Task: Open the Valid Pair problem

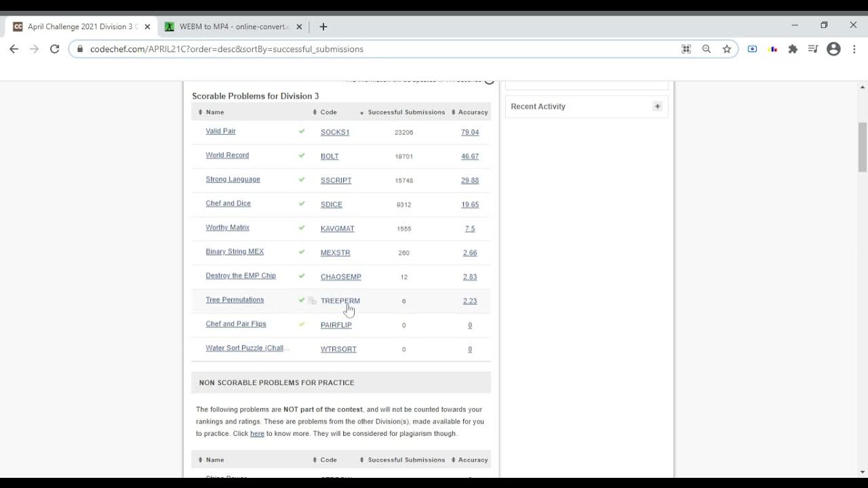Action: [220, 131]
